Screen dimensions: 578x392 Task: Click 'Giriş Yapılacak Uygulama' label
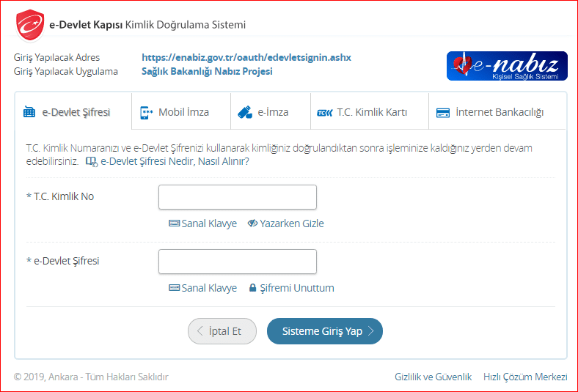(65, 71)
